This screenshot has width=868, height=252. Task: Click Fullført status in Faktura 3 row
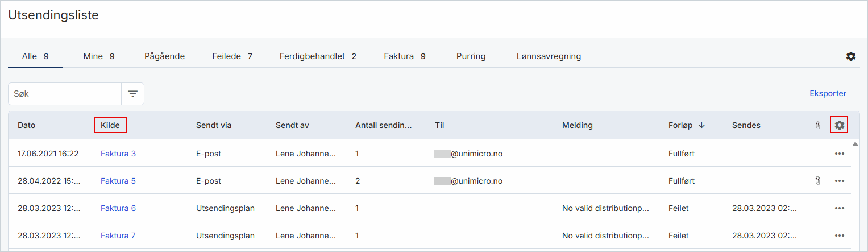click(682, 154)
